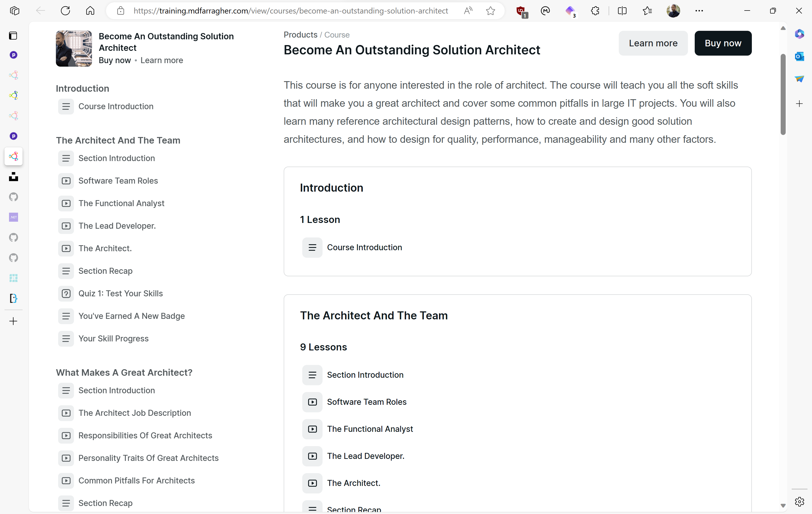Open the browser home page icon
Image resolution: width=812 pixels, height=514 pixels.
90,11
